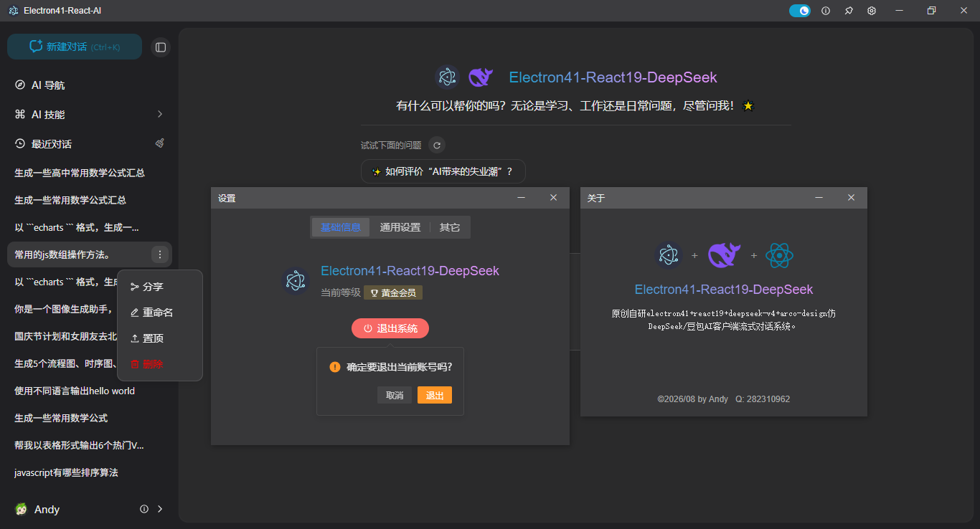This screenshot has width=980, height=529.
Task: Close the 设置 dialog
Action: 553,198
